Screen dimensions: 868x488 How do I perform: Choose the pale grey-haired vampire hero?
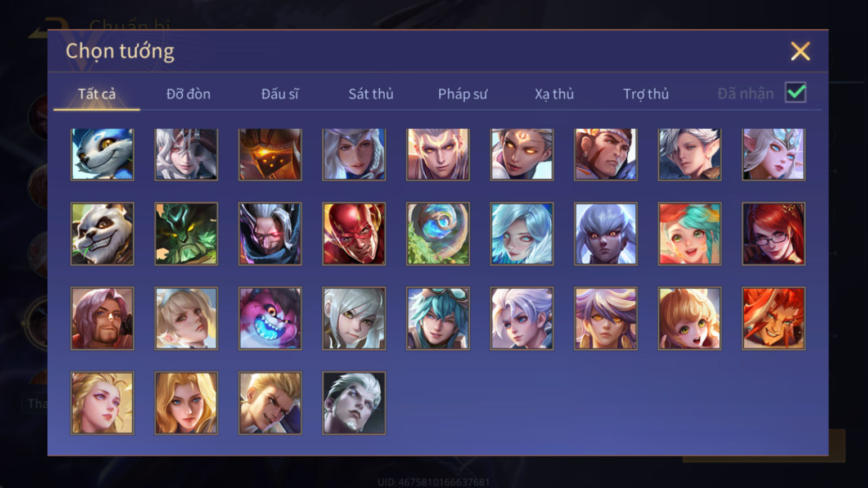(x=354, y=403)
